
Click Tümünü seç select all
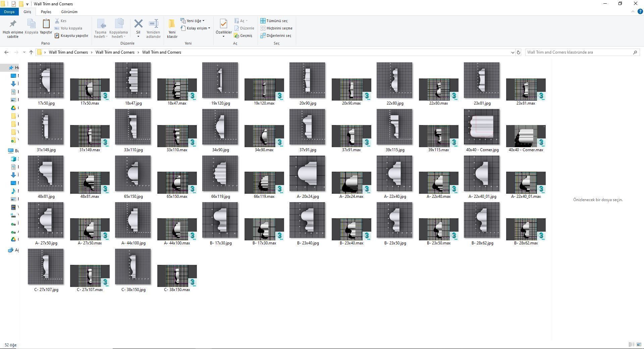[274, 21]
